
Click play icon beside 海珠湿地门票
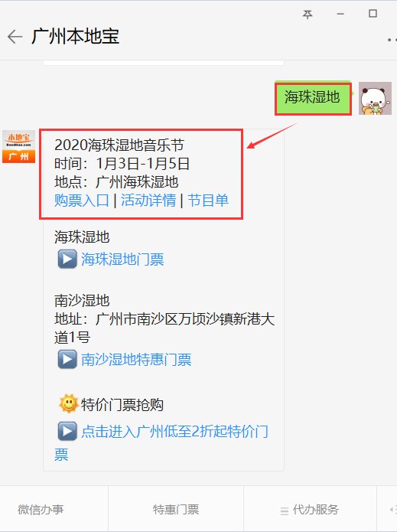(x=67, y=259)
